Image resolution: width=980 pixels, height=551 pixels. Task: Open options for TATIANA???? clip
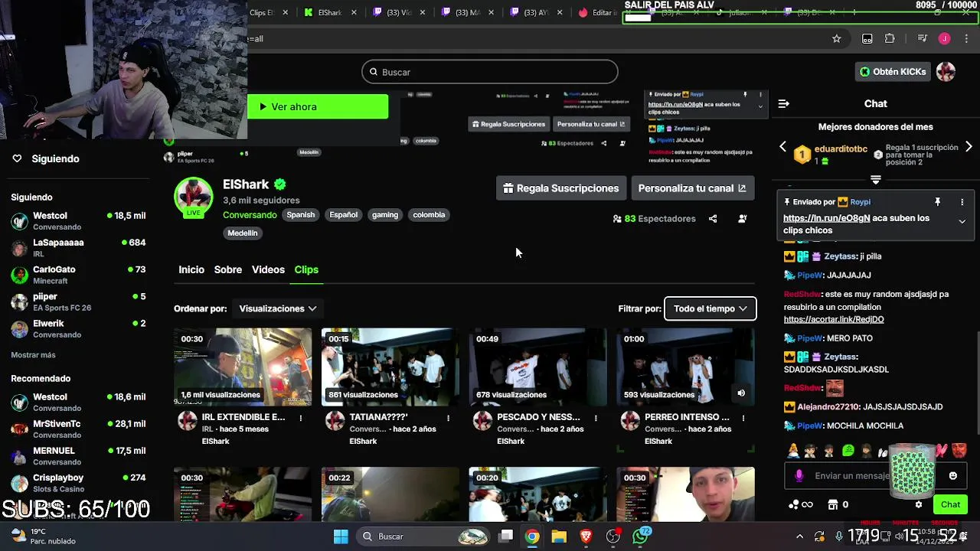[449, 418]
